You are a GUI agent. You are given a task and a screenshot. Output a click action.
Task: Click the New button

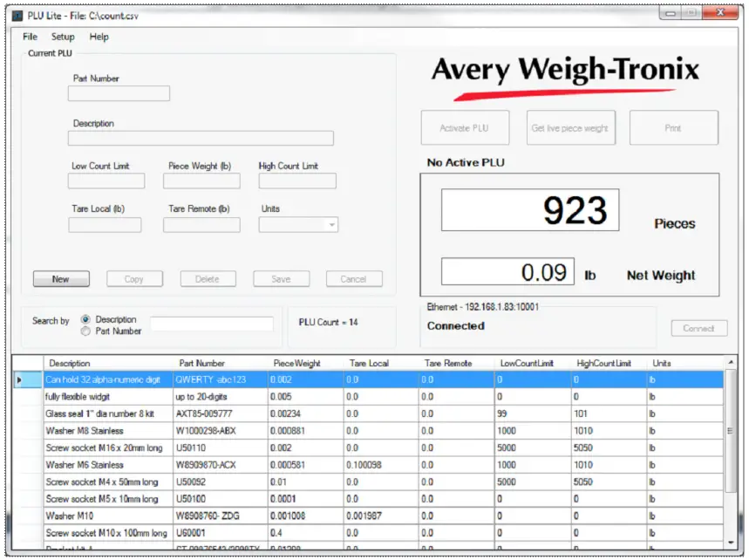[60, 278]
